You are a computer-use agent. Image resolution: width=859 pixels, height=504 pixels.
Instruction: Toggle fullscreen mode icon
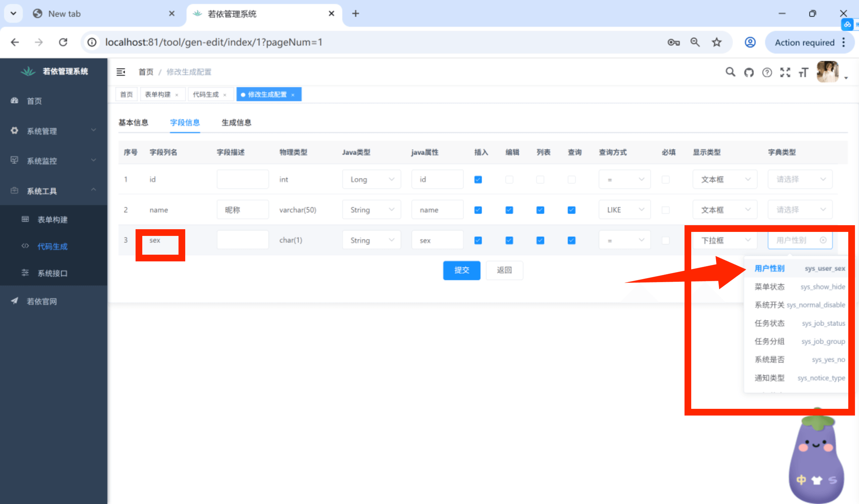(786, 72)
